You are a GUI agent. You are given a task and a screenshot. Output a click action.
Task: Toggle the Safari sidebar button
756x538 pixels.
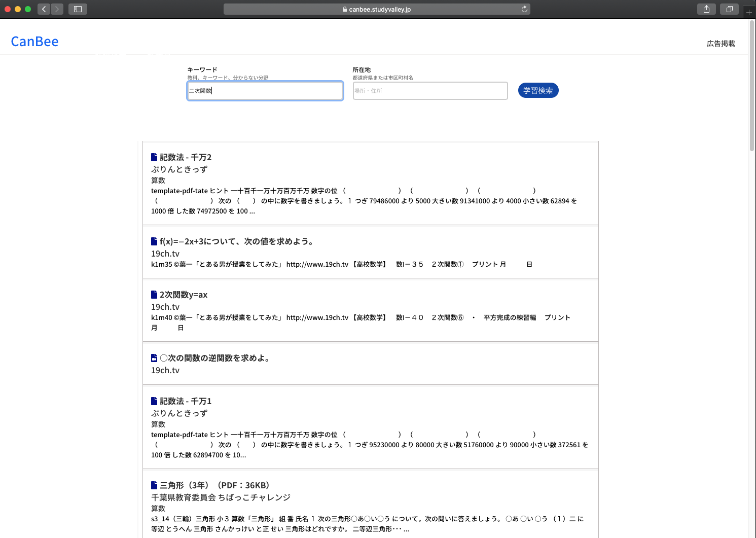click(x=78, y=9)
